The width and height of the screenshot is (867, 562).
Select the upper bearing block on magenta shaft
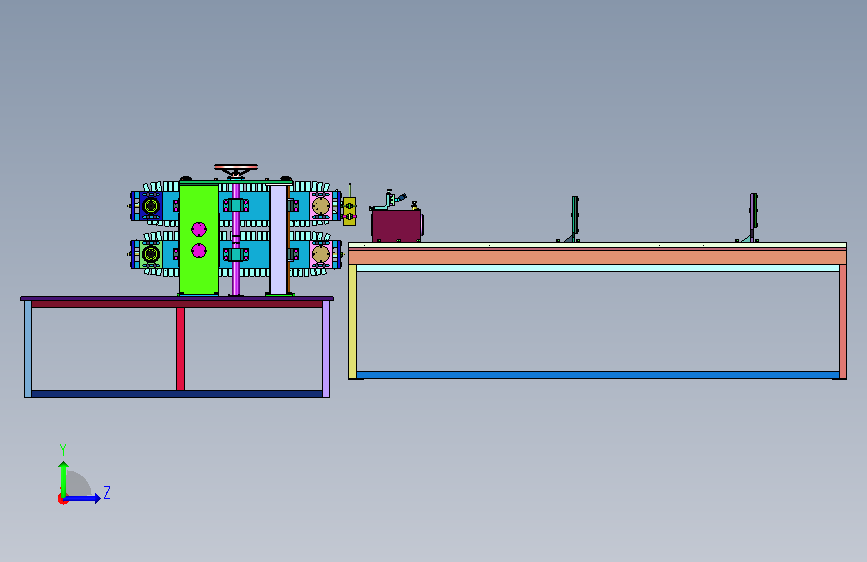click(x=236, y=206)
